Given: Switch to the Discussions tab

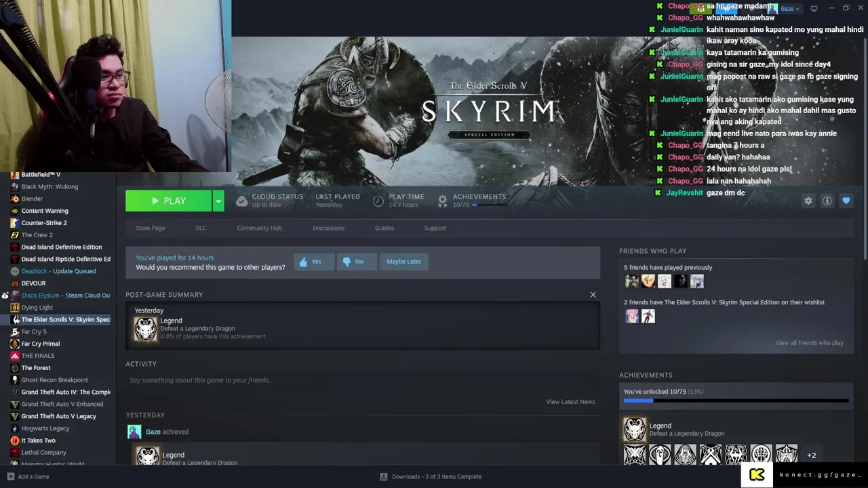Looking at the screenshot, I should pos(328,228).
